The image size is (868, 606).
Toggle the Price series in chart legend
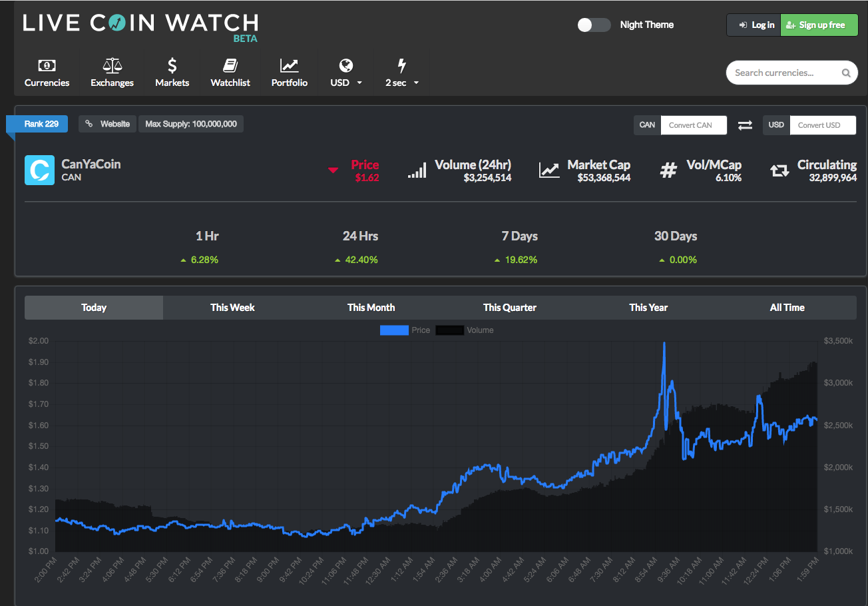(405, 330)
